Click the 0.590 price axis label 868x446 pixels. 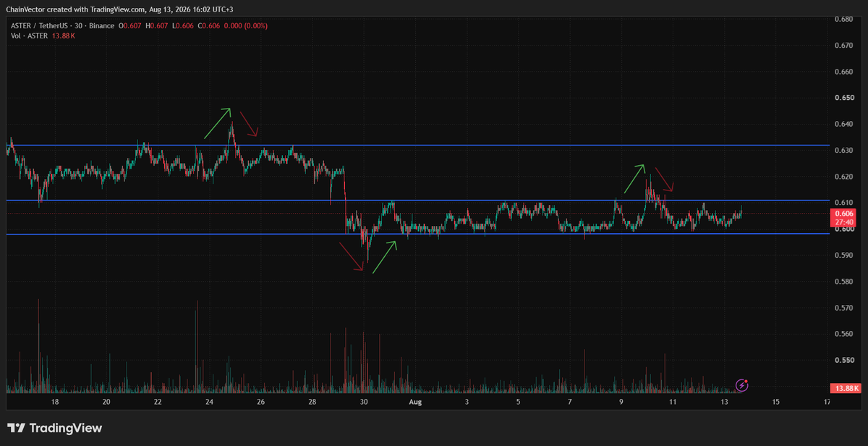click(844, 255)
